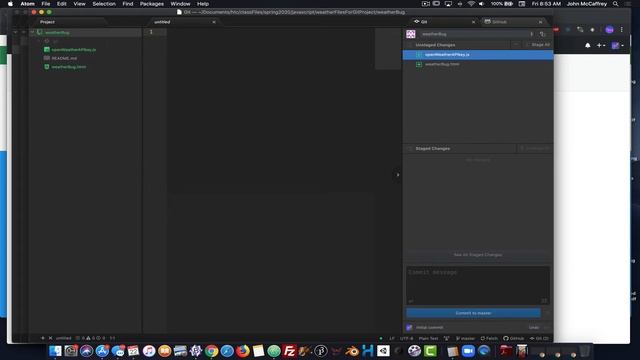Click the master branch in status bar
Viewport: 640px width, 360px height.
(x=465, y=338)
